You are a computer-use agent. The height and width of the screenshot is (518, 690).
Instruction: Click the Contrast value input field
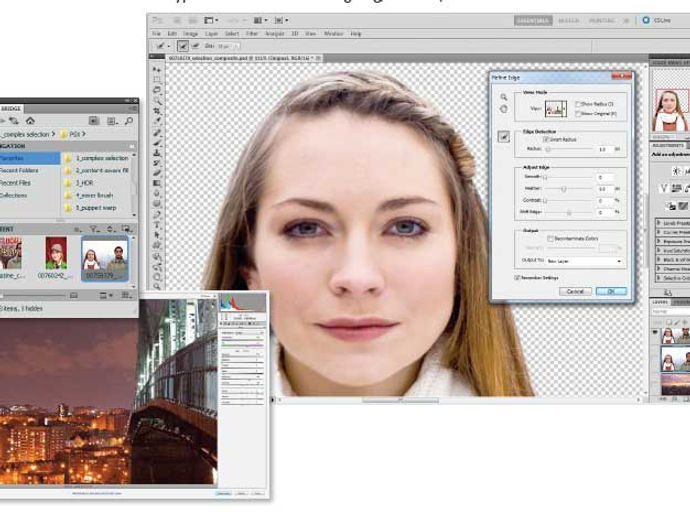coord(605,201)
